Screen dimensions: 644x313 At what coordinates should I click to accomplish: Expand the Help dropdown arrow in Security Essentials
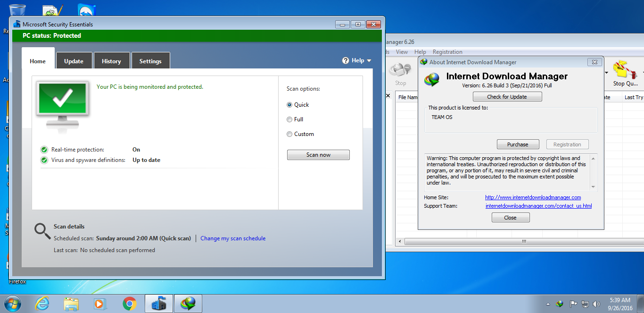(x=369, y=60)
